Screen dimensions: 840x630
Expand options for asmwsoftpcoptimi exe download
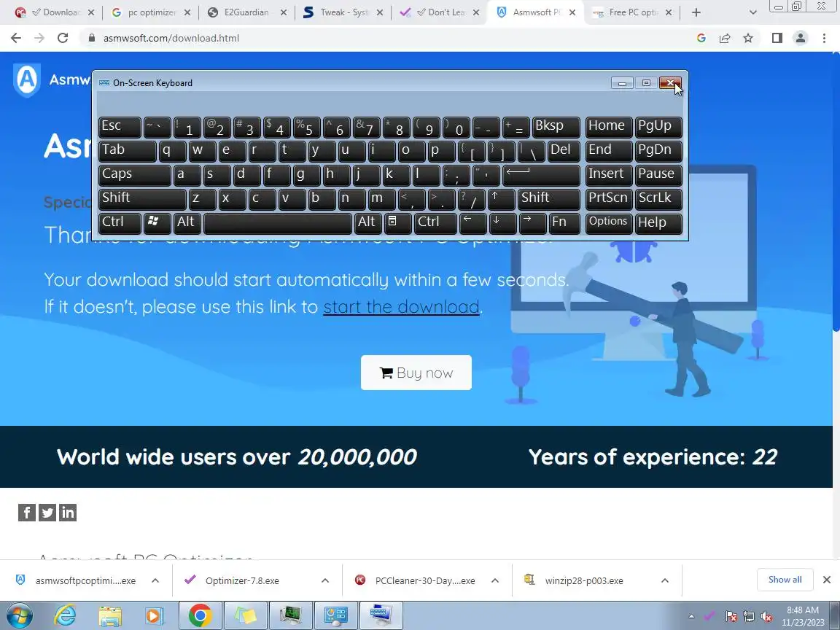point(155,580)
